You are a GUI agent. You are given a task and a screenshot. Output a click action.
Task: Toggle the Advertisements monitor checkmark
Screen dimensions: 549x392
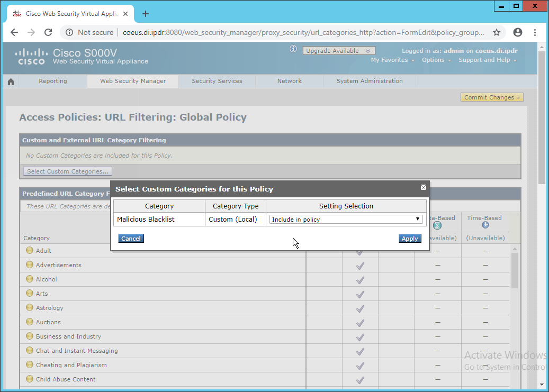[x=360, y=266]
